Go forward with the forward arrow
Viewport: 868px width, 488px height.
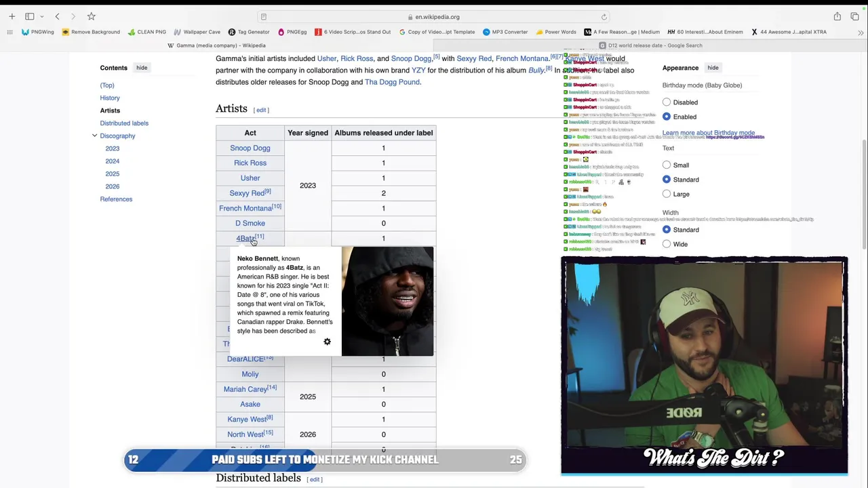tap(73, 16)
